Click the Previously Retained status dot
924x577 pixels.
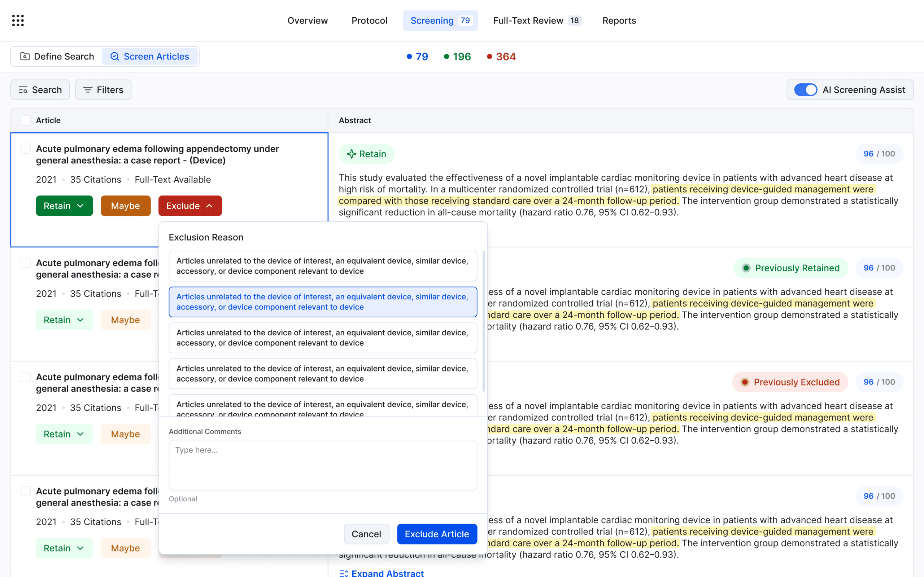tap(746, 268)
